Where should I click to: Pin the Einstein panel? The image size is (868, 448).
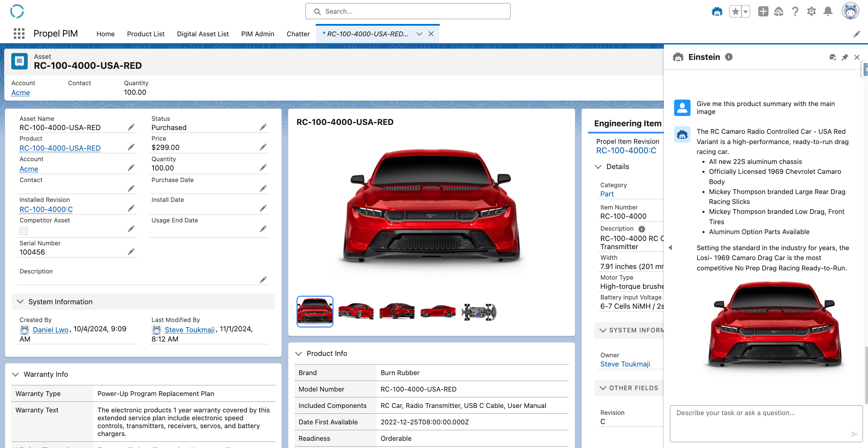tap(845, 57)
